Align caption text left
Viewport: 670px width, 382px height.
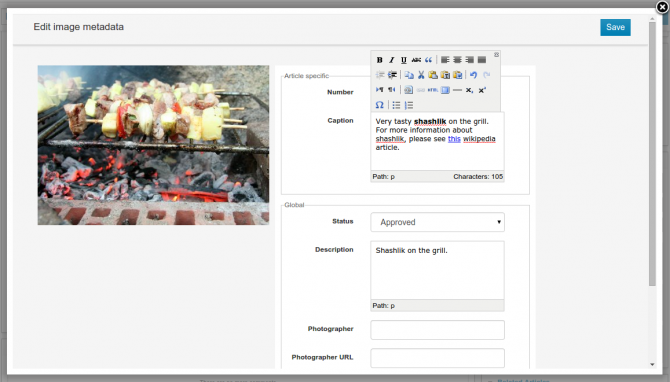click(x=445, y=60)
